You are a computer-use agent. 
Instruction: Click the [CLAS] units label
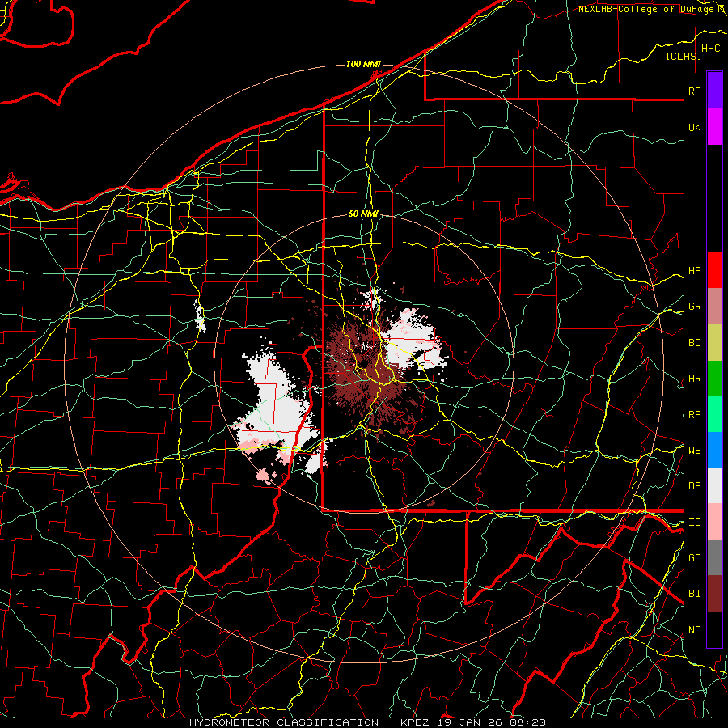click(684, 57)
